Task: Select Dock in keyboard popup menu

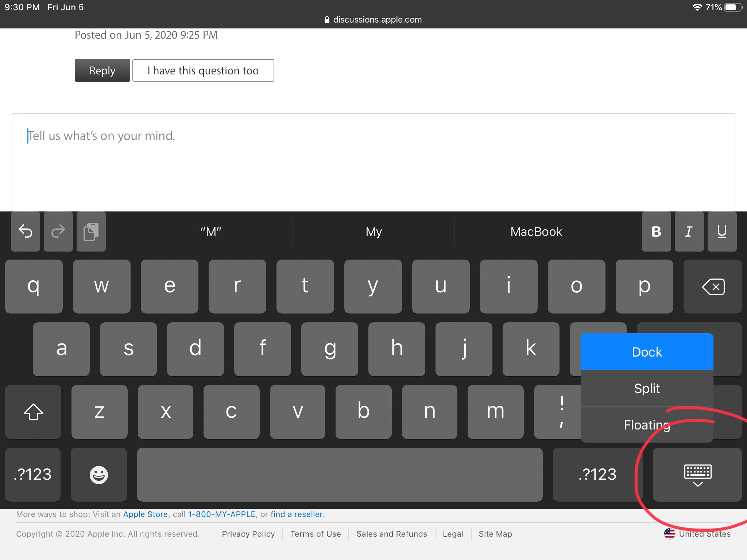Action: pos(647,352)
